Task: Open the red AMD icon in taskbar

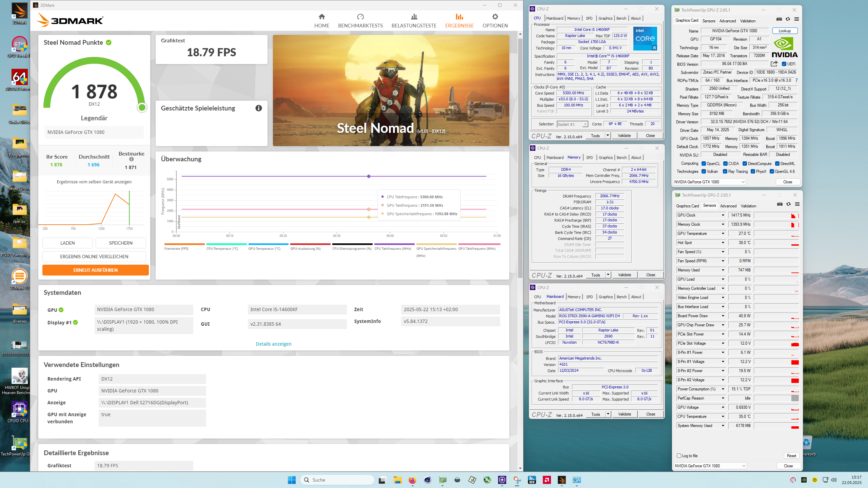Action: coord(547,480)
